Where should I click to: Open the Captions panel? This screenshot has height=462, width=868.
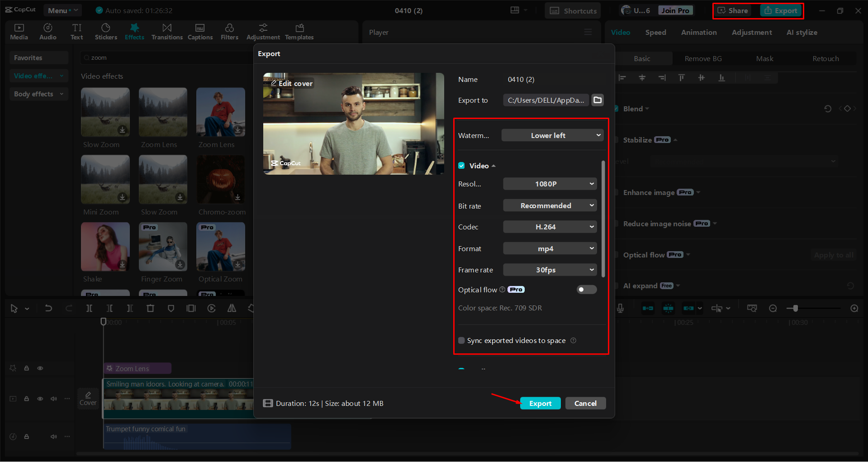click(x=200, y=31)
